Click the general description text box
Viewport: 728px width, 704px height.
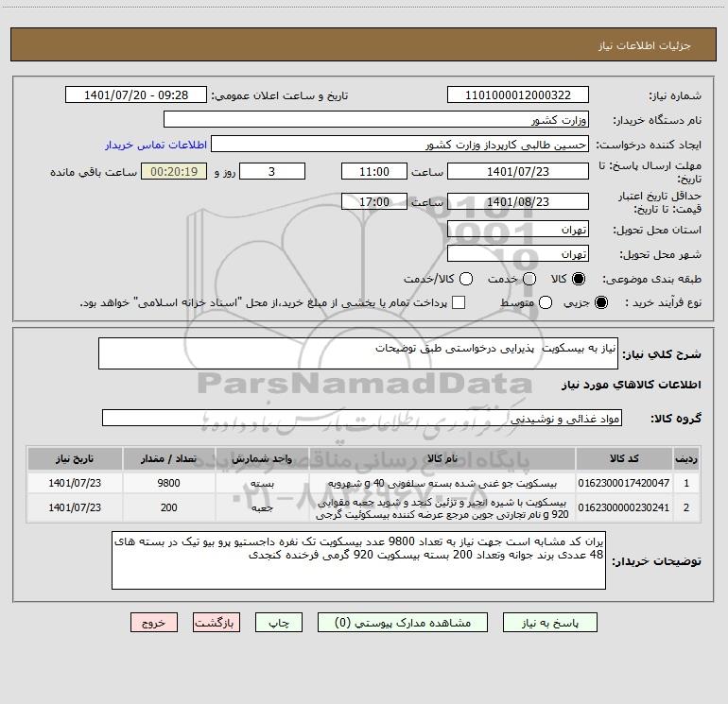point(358,353)
